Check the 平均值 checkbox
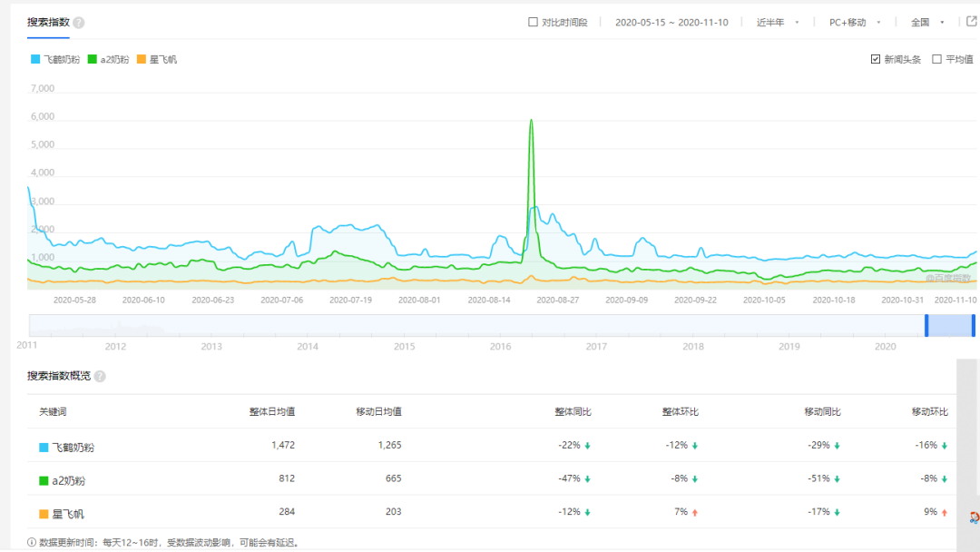Screen dimensions: 980x552 936,59
